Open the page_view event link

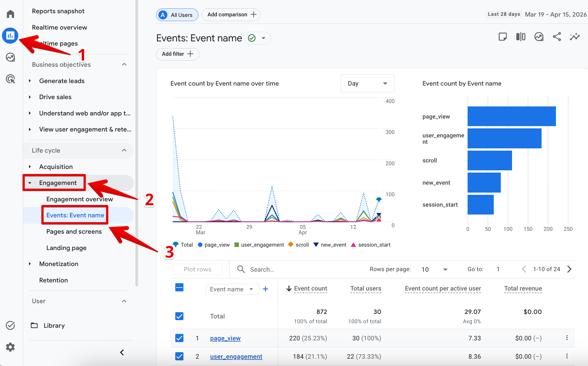225,338
